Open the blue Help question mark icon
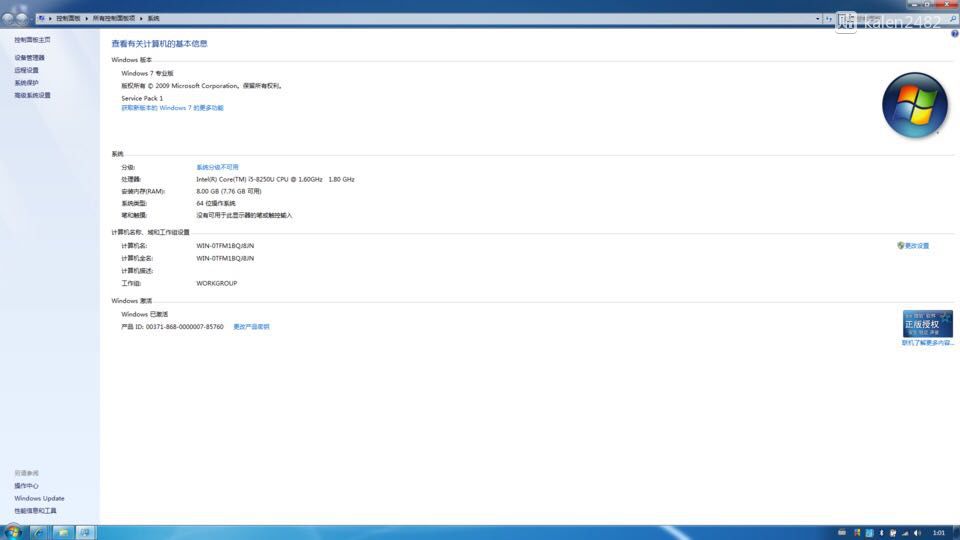 pyautogui.click(x=954, y=34)
